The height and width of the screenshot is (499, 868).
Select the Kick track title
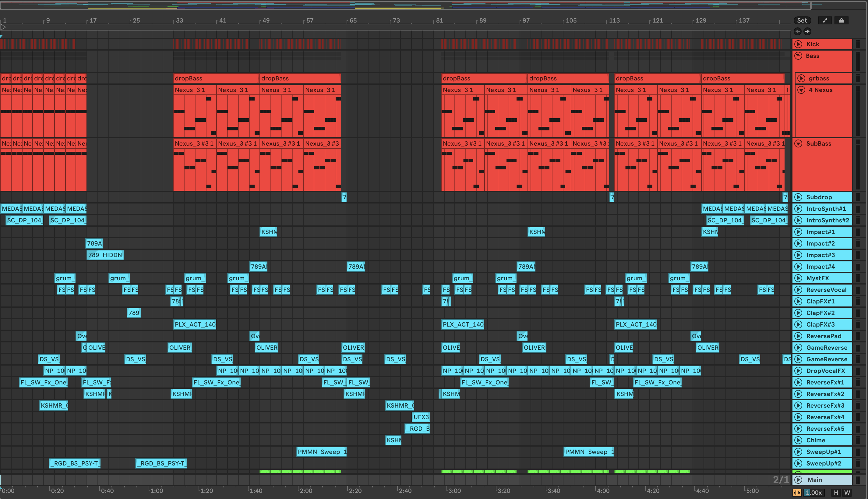(x=813, y=44)
